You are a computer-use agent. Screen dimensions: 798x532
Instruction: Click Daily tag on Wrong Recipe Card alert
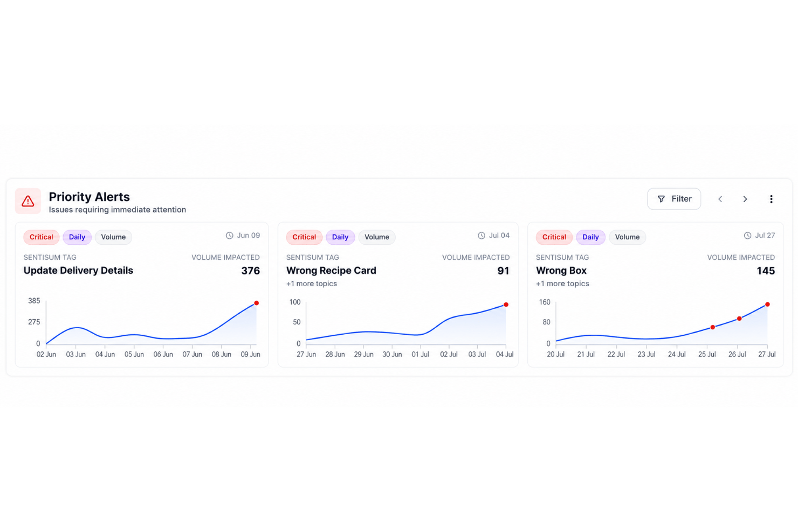[x=340, y=237]
